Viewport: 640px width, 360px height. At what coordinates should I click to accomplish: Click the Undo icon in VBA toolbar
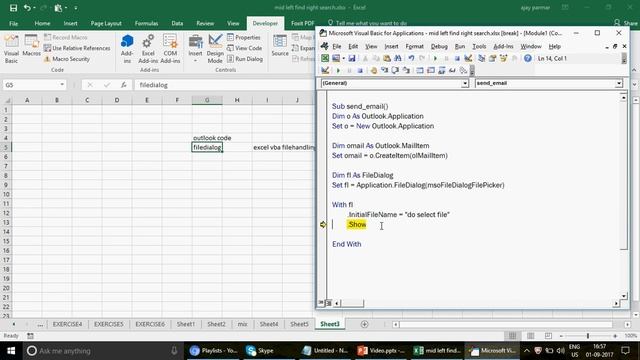tap(411, 58)
